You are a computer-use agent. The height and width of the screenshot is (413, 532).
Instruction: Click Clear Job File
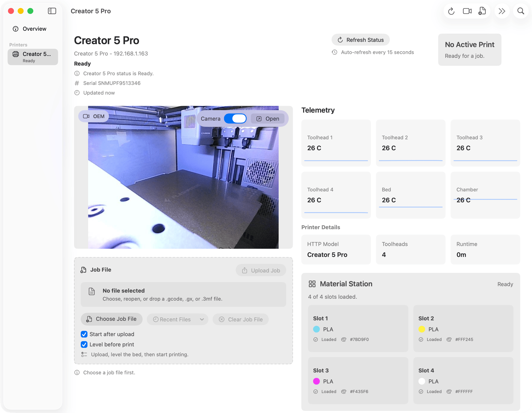(x=241, y=319)
